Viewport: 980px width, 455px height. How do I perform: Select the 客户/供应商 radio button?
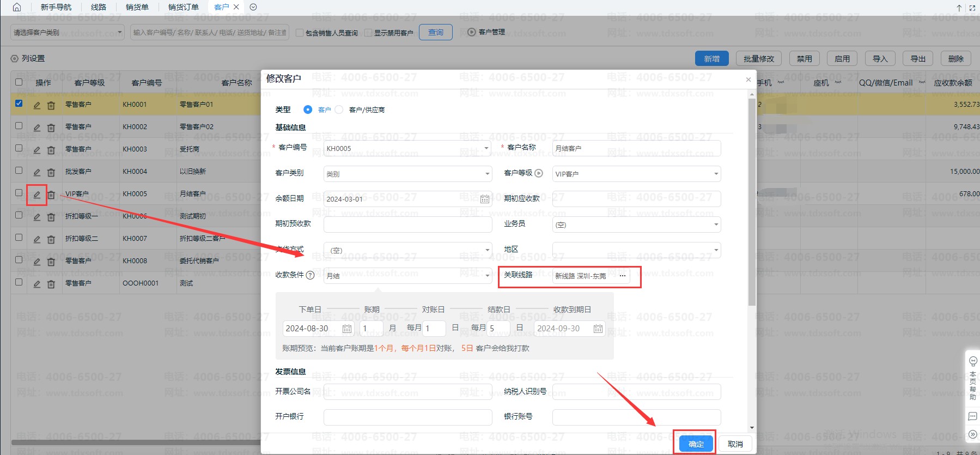click(339, 110)
